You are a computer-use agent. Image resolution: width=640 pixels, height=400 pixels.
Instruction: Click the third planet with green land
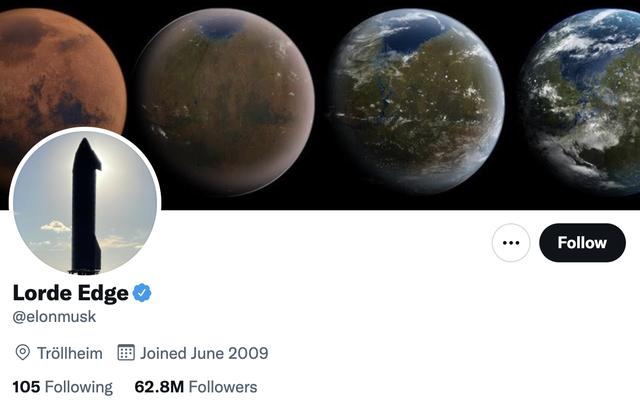pos(417,101)
